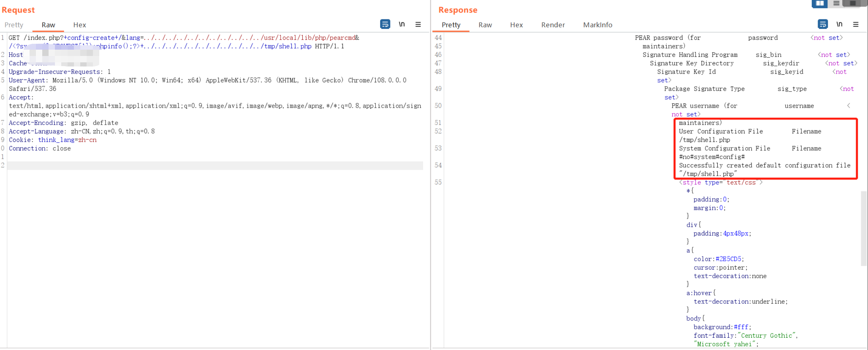The image size is (868, 350).
Task: Open the Render tab in Response
Action: pos(553,25)
